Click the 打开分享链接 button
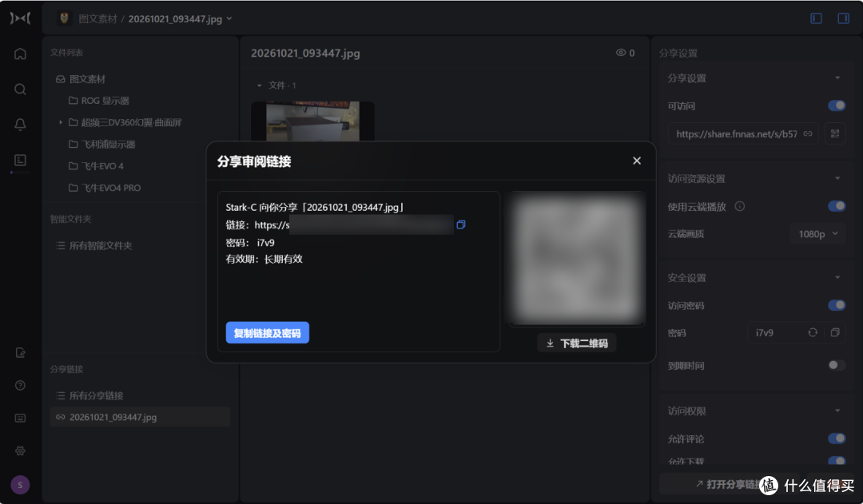 click(730, 484)
